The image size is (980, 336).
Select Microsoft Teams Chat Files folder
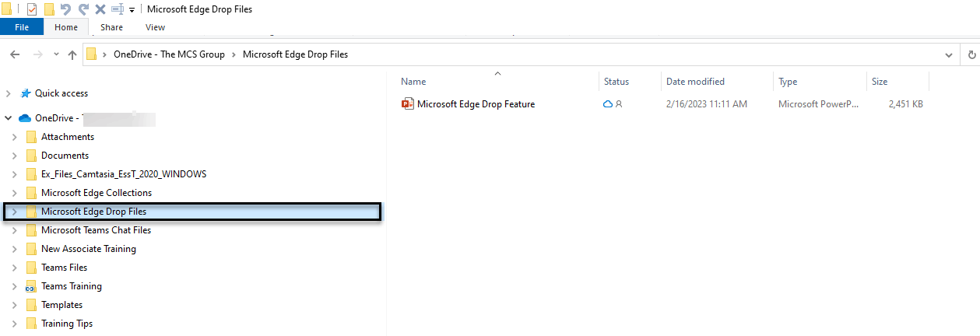click(x=96, y=230)
